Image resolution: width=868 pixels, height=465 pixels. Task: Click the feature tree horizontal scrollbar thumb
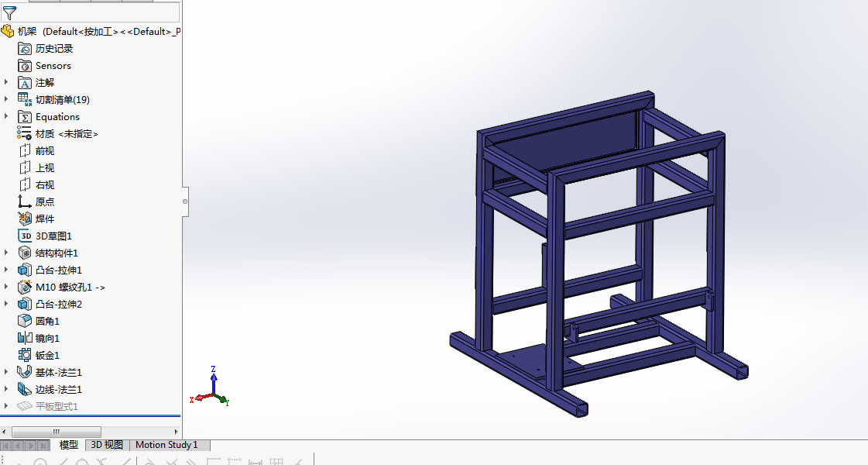click(x=57, y=432)
